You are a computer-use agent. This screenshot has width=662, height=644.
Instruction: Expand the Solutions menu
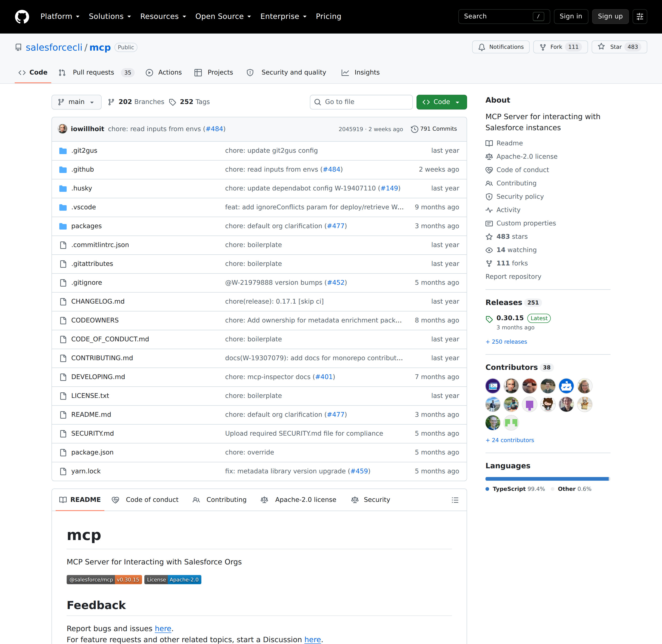pyautogui.click(x=110, y=17)
